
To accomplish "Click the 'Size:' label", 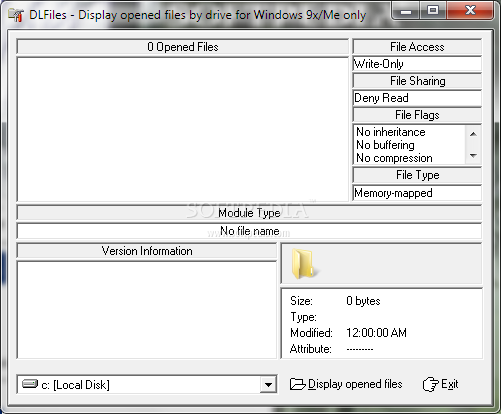I will pos(301,301).
